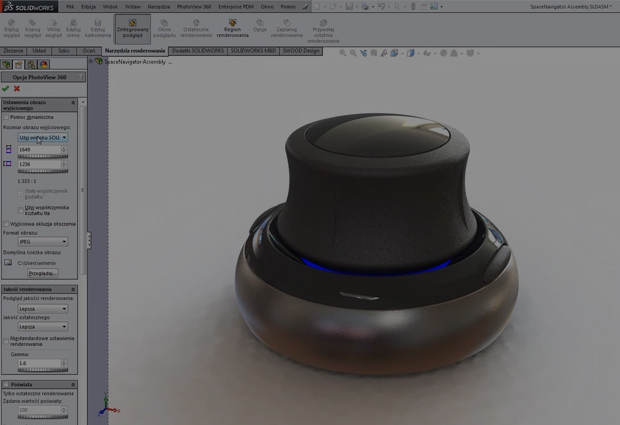Click Zaplanuj renderowanie icon
This screenshot has width=620, height=425.
point(288,28)
